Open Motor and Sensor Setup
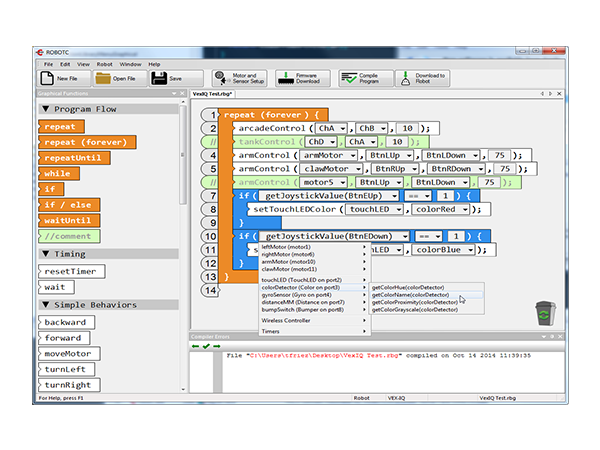This screenshot has width=600, height=450. point(221,78)
